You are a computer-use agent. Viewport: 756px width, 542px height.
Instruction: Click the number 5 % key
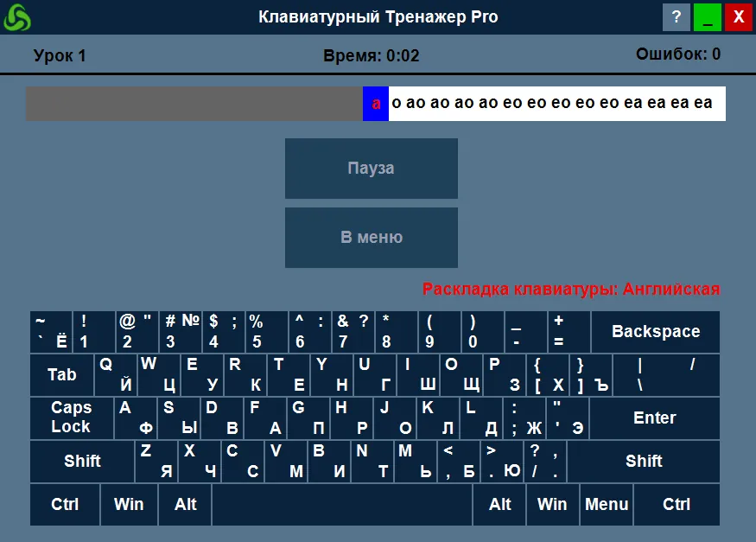267,331
